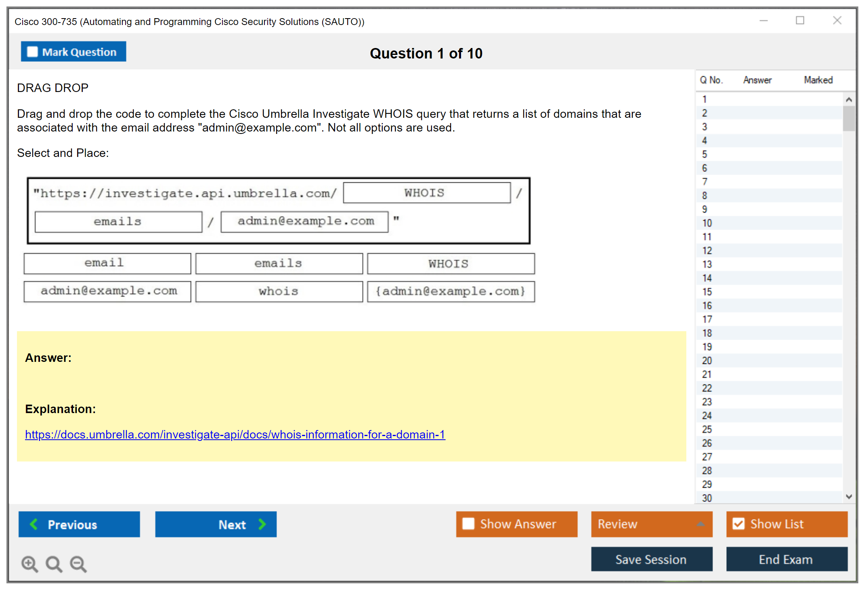Open the docs.umbrella.com explanation link
Image resolution: width=868 pixels, height=593 pixels.
point(235,434)
